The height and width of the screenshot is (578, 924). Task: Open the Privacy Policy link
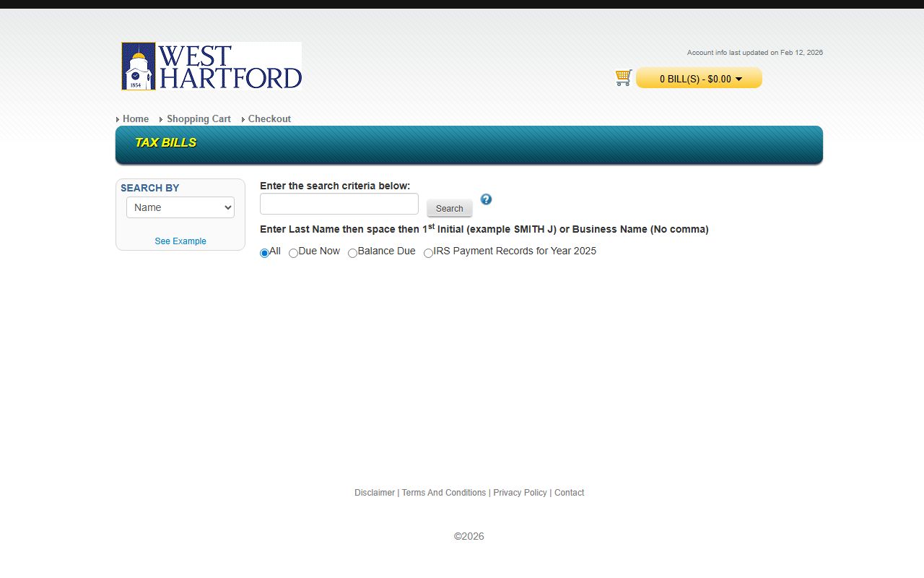click(520, 493)
